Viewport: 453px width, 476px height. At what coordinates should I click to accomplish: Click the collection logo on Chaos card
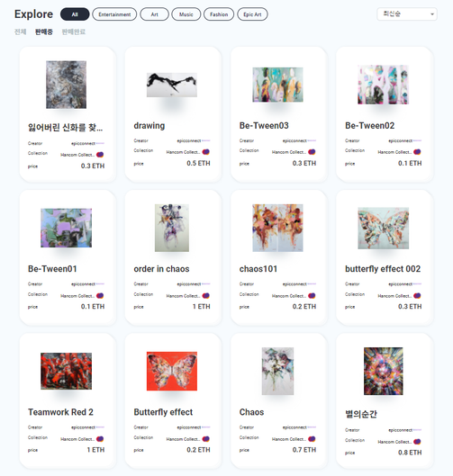(312, 439)
